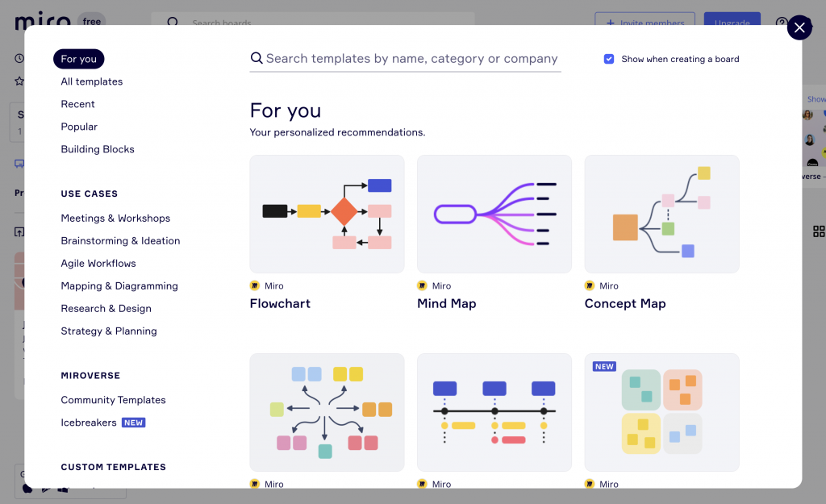The image size is (826, 504).
Task: Click the Concept Map title text
Action: (625, 304)
